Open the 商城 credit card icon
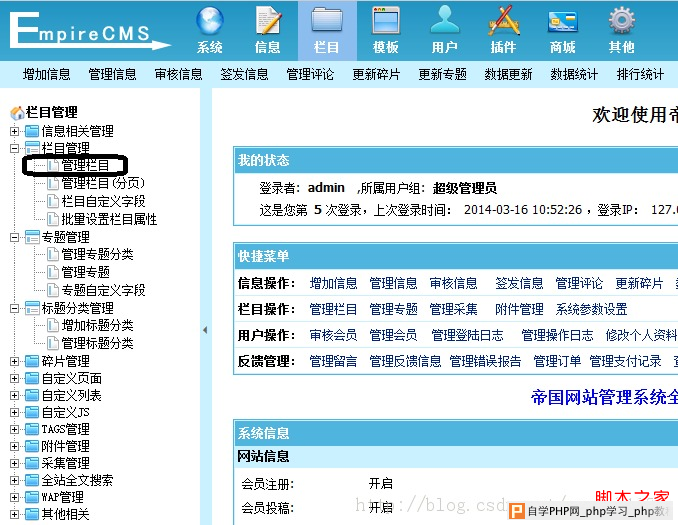Viewport: 678px width, 525px height. (563, 22)
